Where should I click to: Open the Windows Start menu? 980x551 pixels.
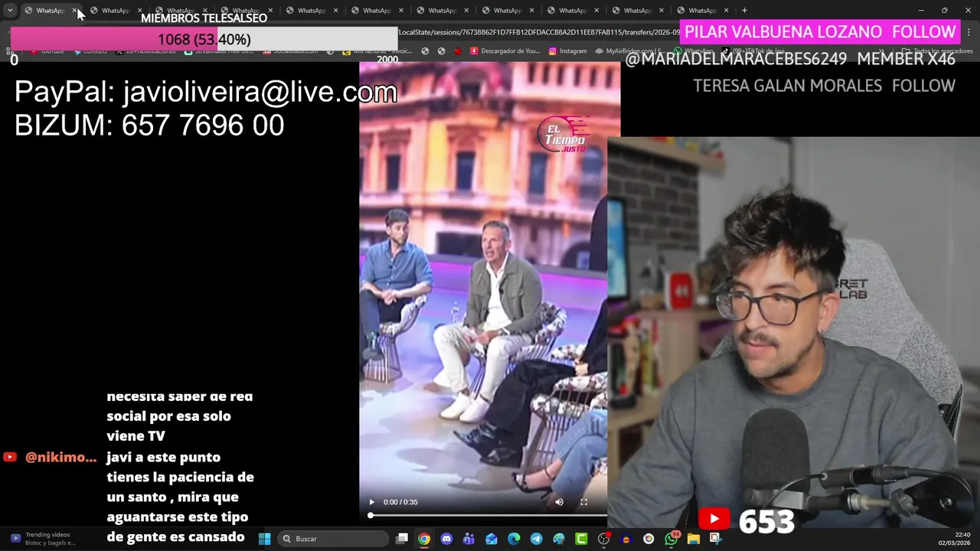click(264, 539)
